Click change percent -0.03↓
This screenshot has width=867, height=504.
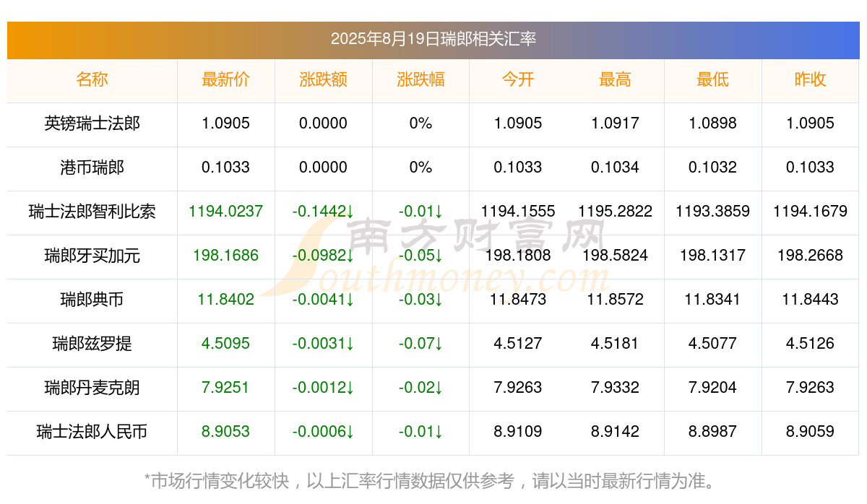tap(420, 300)
